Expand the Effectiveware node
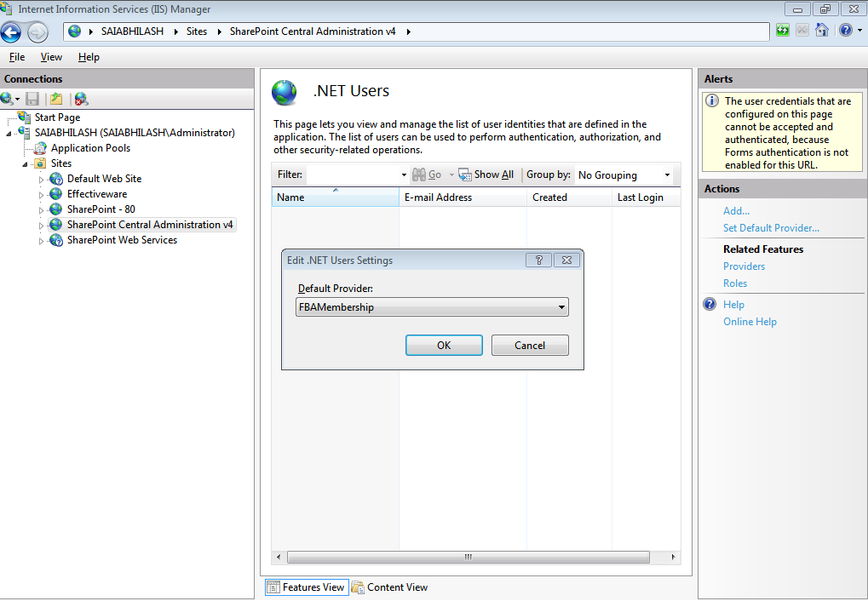This screenshot has height=601, width=868. 41,195
